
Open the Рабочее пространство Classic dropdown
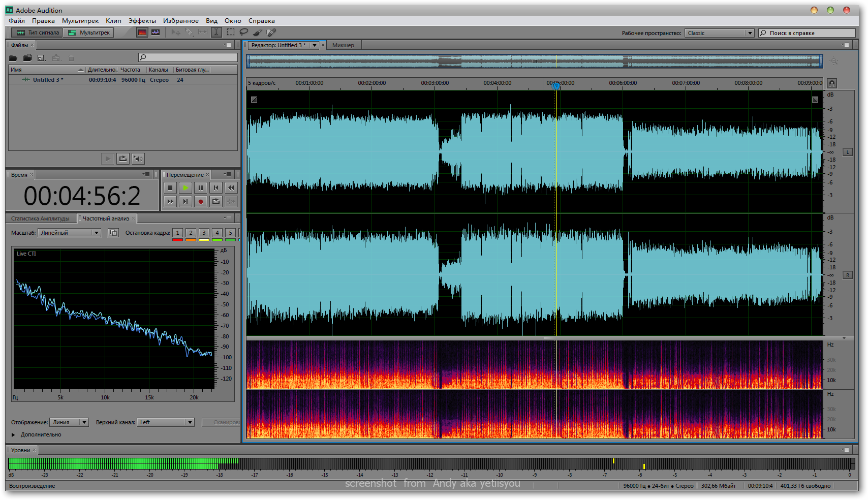coord(719,33)
